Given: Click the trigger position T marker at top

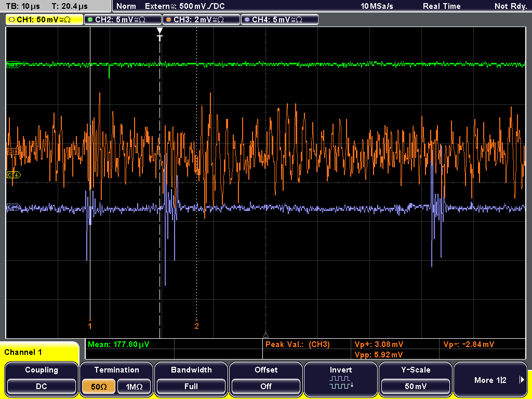Looking at the screenshot, I should (x=160, y=34).
